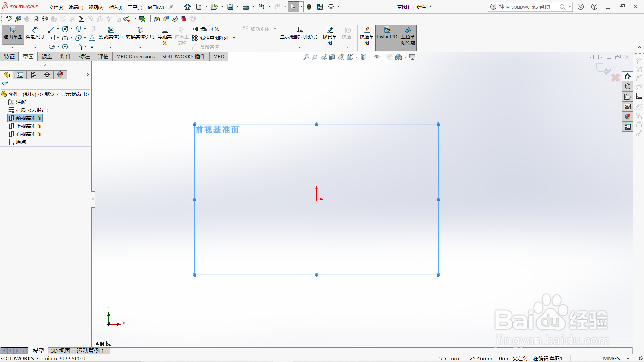Switch to the PropertyManager panel tab
Screen dimensions: 644x362
[x=20, y=74]
